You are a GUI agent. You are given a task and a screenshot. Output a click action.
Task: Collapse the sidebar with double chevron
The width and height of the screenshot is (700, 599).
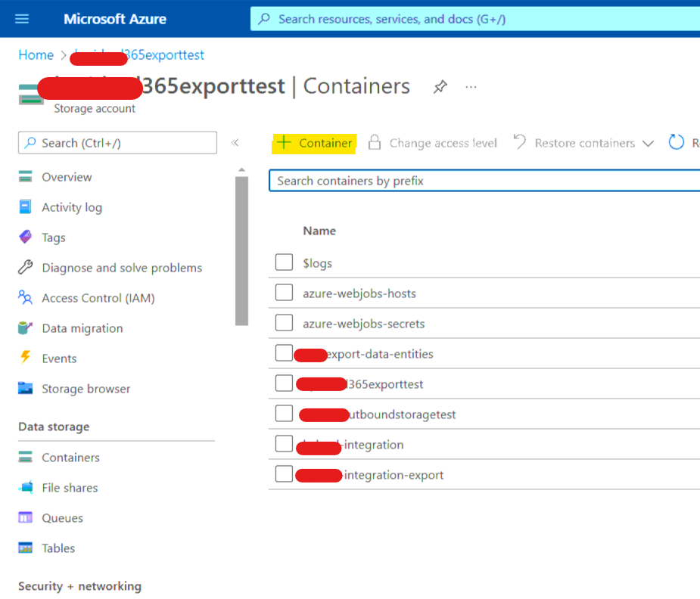point(235,143)
